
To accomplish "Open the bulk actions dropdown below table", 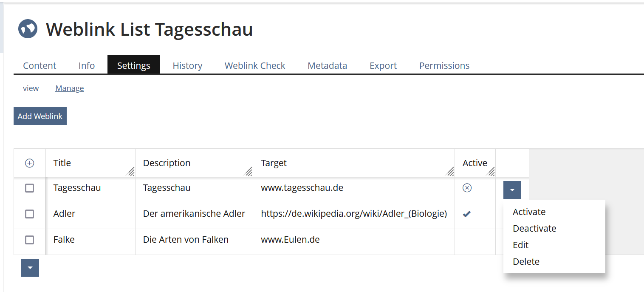I will click(30, 268).
